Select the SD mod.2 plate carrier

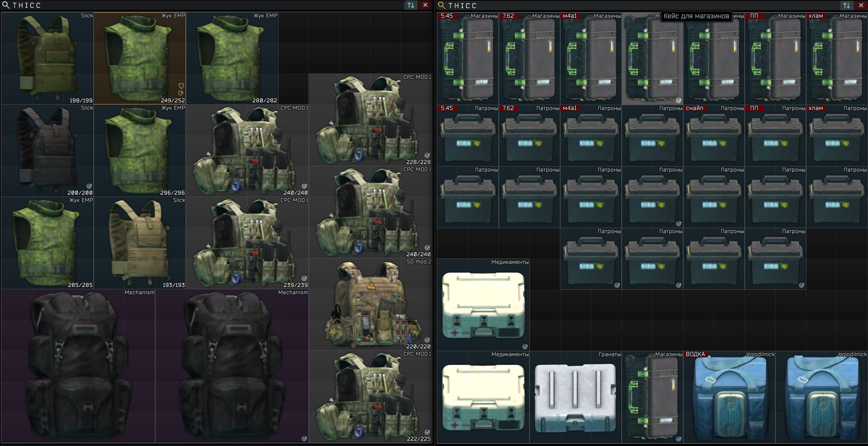pyautogui.click(x=370, y=305)
